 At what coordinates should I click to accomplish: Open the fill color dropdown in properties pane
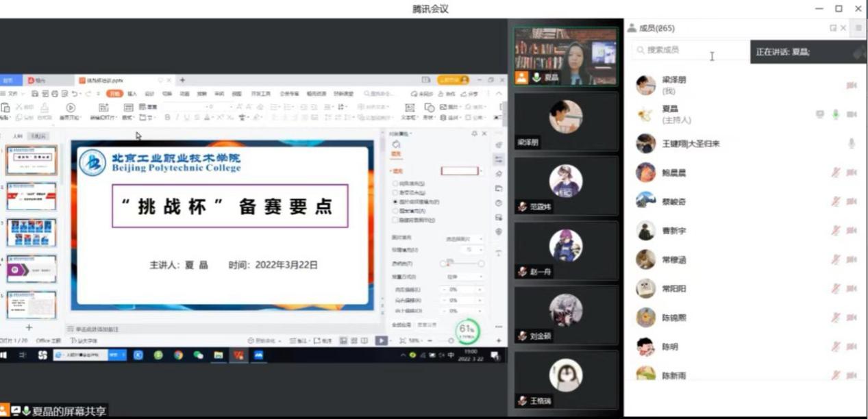click(481, 170)
